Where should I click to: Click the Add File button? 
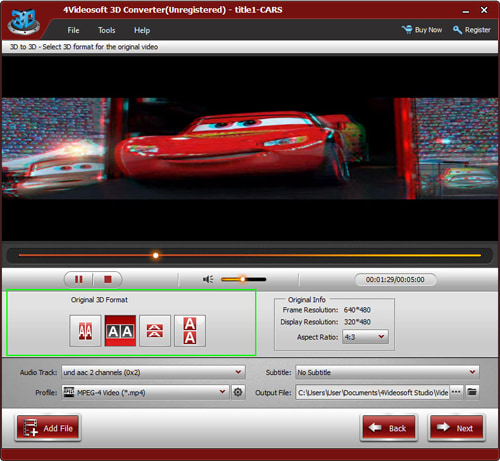(x=48, y=428)
